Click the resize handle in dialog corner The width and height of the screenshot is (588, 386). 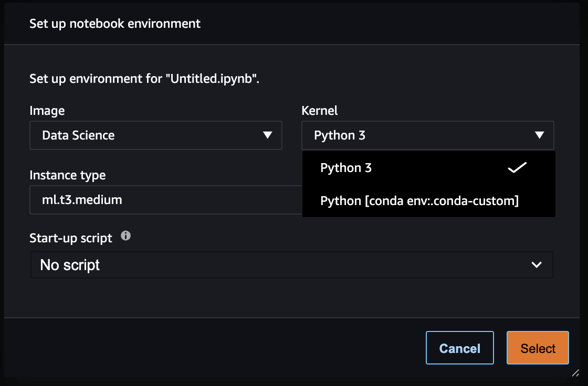(x=575, y=373)
